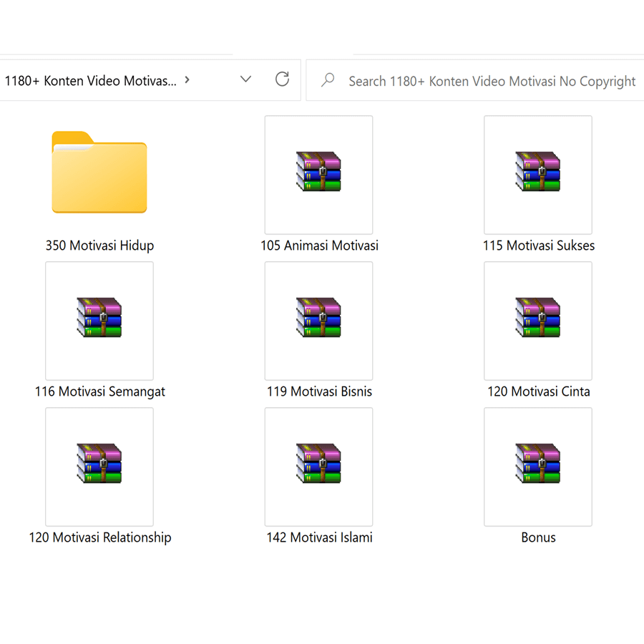Click the '142 Motivasi Islami' file name
The width and height of the screenshot is (644, 644).
[x=320, y=537]
